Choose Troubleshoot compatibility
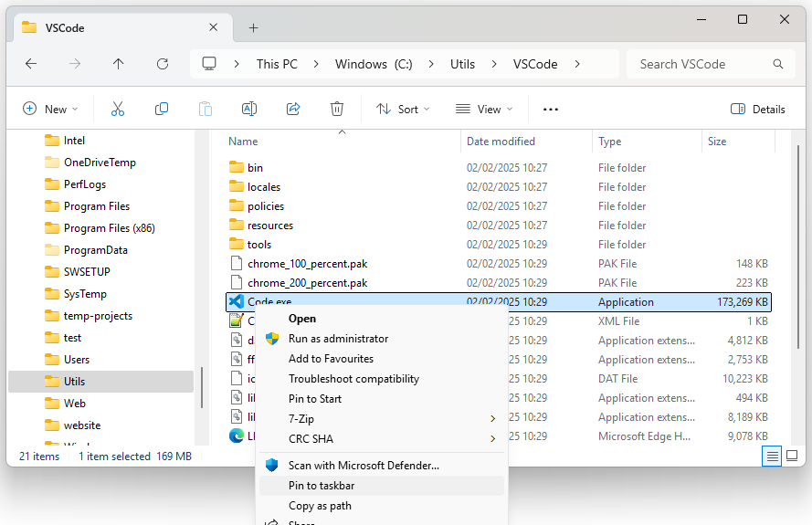Image resolution: width=812 pixels, height=525 pixels. click(381, 379)
